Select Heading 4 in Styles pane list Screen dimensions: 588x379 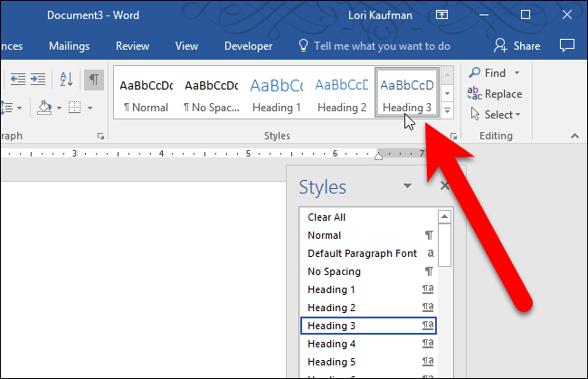[x=368, y=344]
